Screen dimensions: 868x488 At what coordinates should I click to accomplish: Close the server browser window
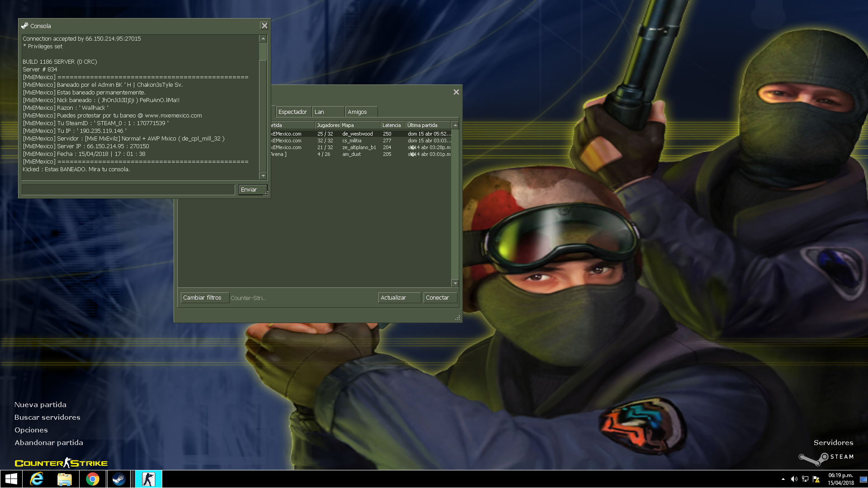[456, 92]
